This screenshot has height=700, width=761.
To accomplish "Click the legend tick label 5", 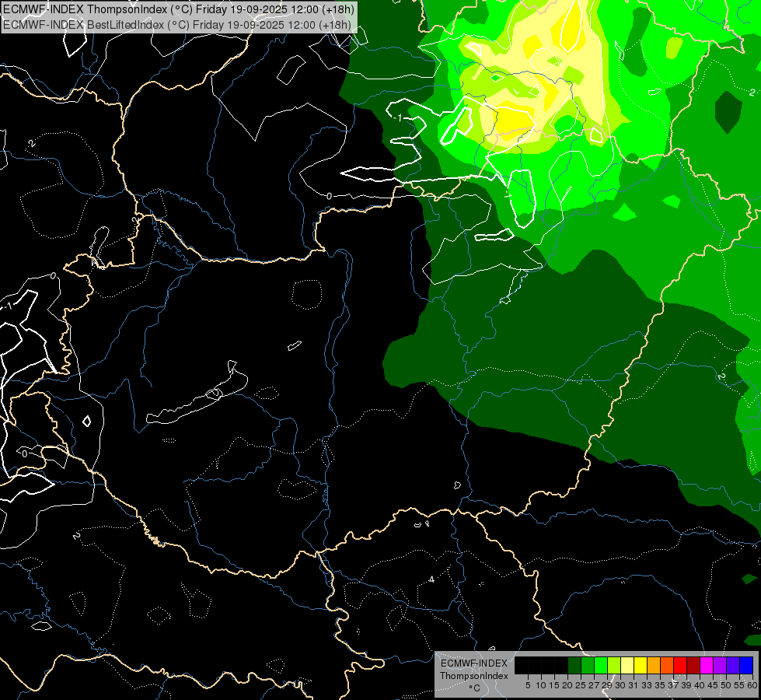I will point(528,685).
